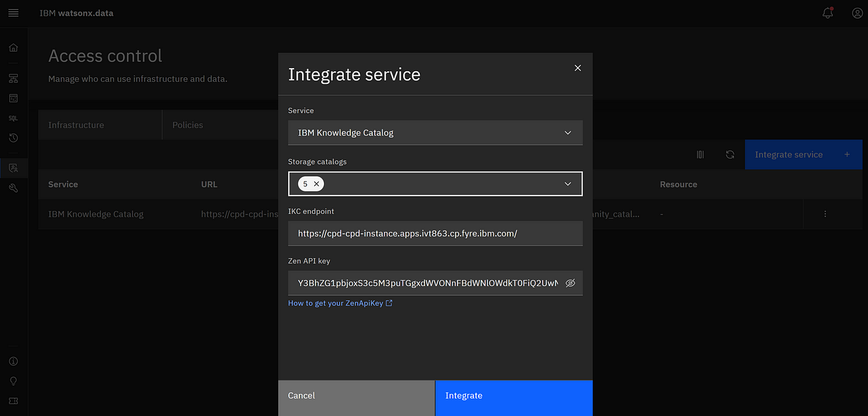
Task: Open the information icon in sidebar
Action: 13,361
